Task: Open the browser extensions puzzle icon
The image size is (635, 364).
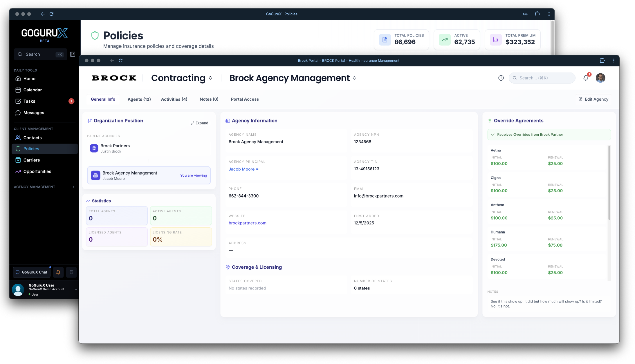Action: coord(602,61)
